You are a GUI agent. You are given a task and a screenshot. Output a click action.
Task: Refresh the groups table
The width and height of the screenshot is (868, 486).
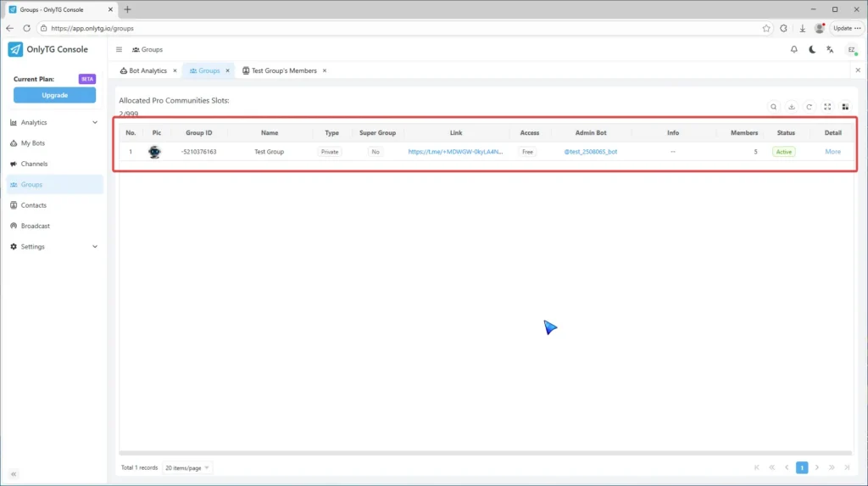pos(810,107)
